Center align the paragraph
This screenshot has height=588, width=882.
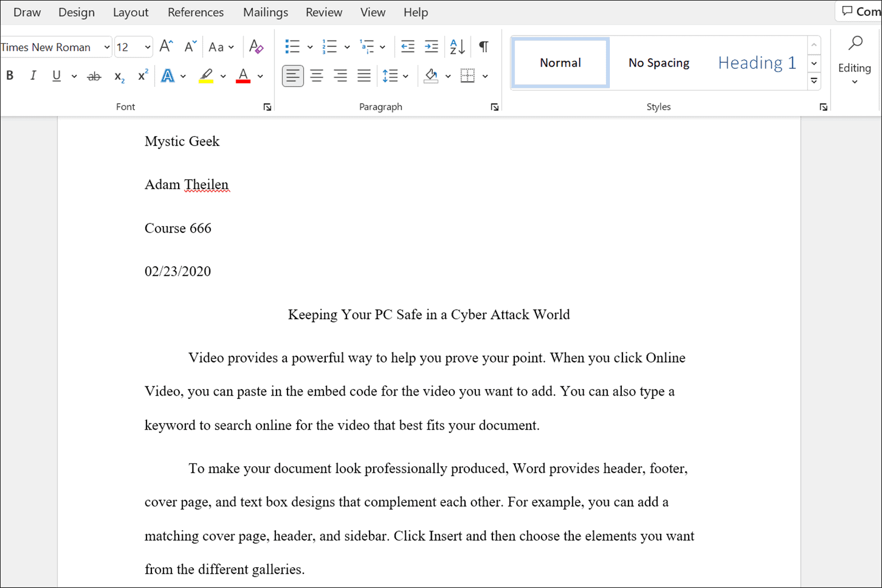(x=316, y=75)
